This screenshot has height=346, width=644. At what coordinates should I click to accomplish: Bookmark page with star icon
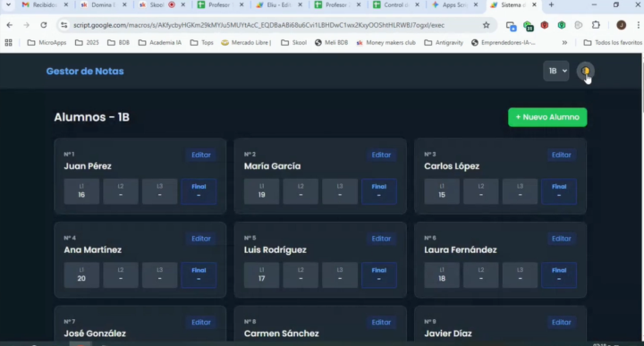click(487, 25)
